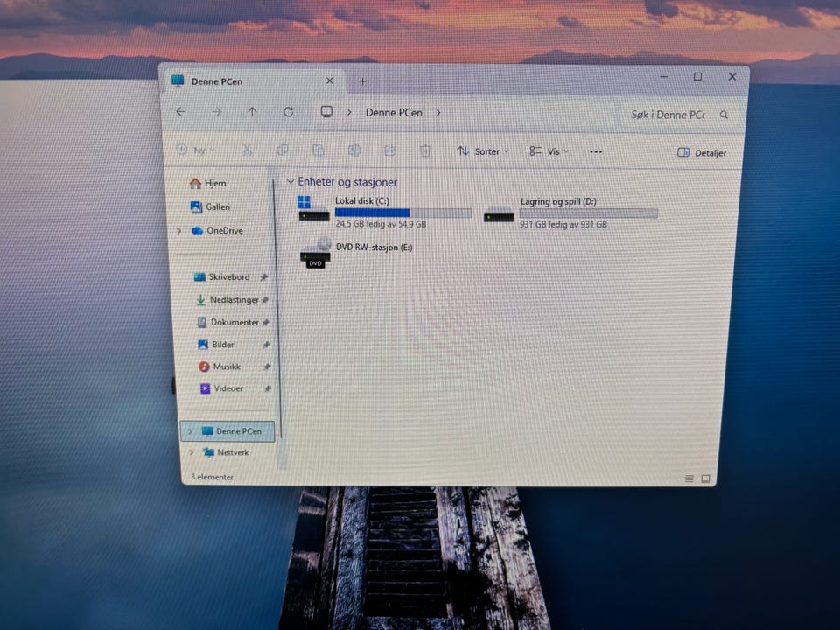Close the File Explorer window
This screenshot has height=630, width=840.
[x=731, y=77]
